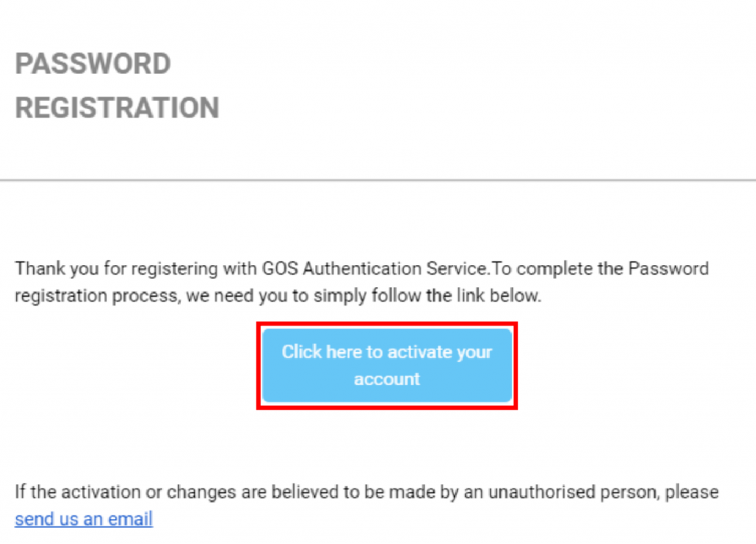Click the word 'send' in the underlined link
This screenshot has height=544, width=756.
coord(34,519)
